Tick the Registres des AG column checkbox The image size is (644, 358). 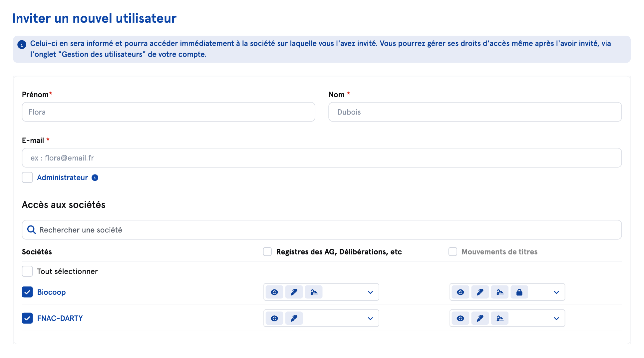pos(267,252)
